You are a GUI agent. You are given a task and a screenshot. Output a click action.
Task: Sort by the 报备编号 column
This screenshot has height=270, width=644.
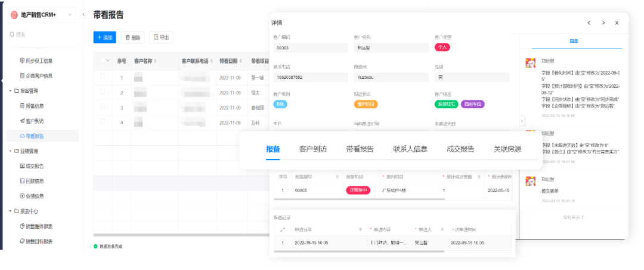pos(337,177)
